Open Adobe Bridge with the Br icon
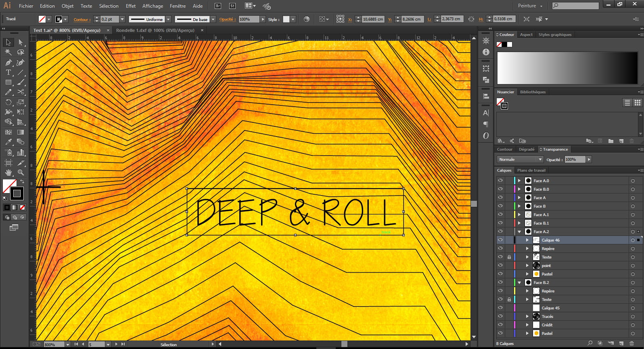 point(218,6)
